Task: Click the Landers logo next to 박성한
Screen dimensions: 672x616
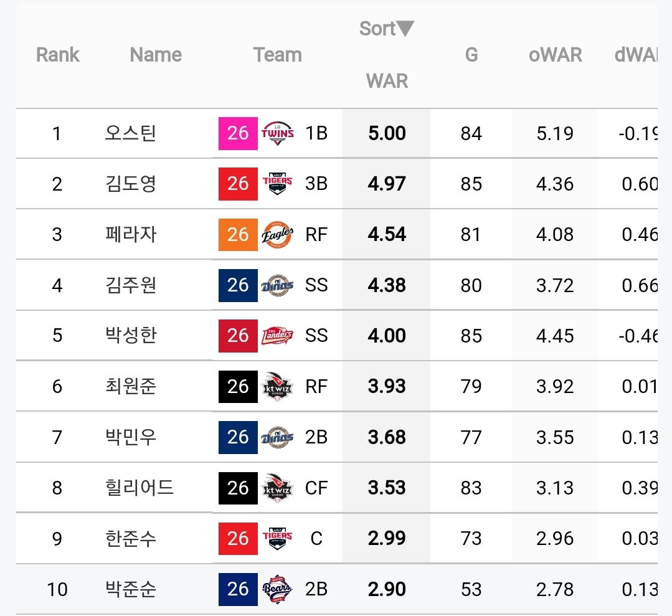Action: (277, 336)
